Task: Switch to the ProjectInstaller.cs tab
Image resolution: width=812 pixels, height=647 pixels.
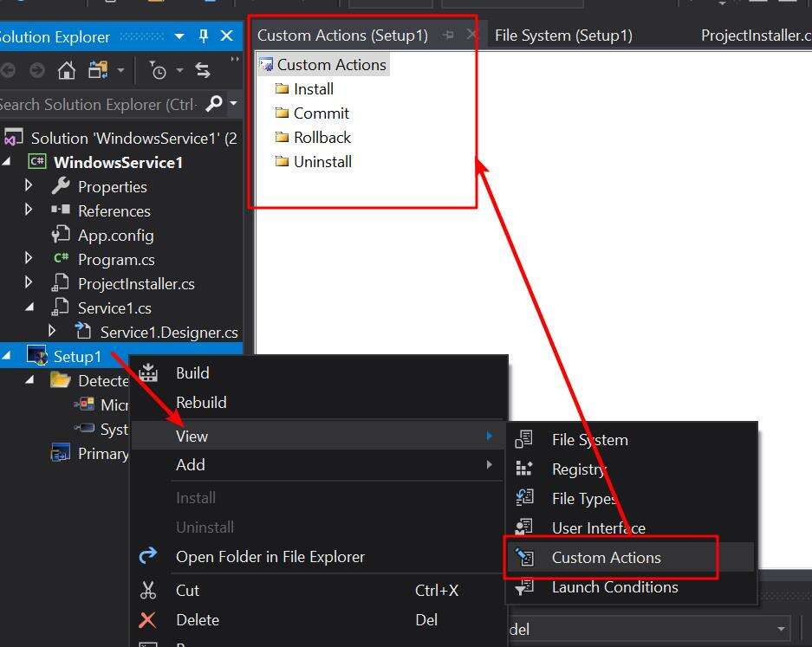Action: coord(756,36)
